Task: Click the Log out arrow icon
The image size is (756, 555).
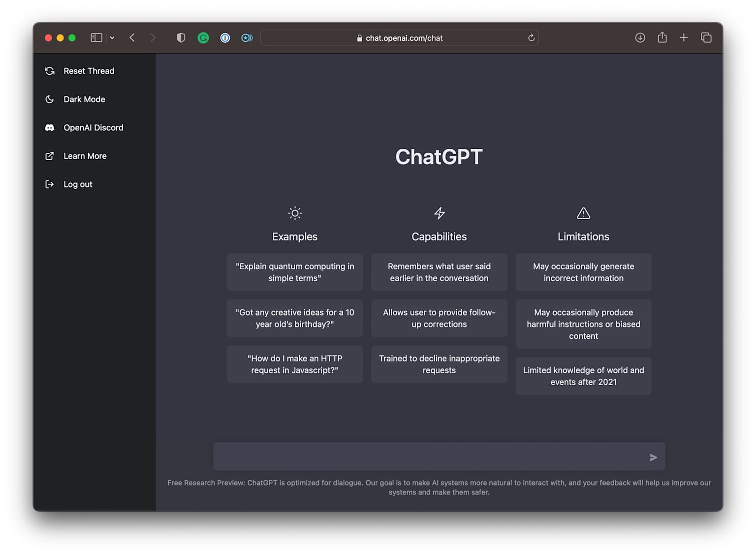Action: 50,184
